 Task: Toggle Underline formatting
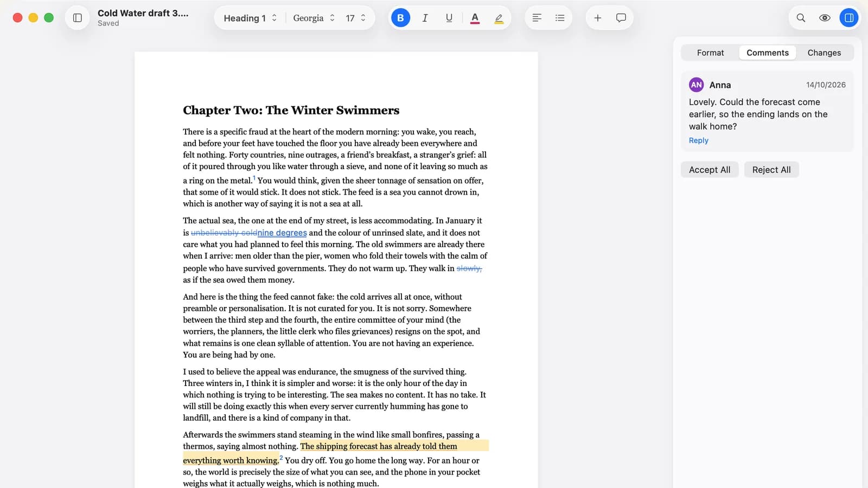[x=449, y=18]
